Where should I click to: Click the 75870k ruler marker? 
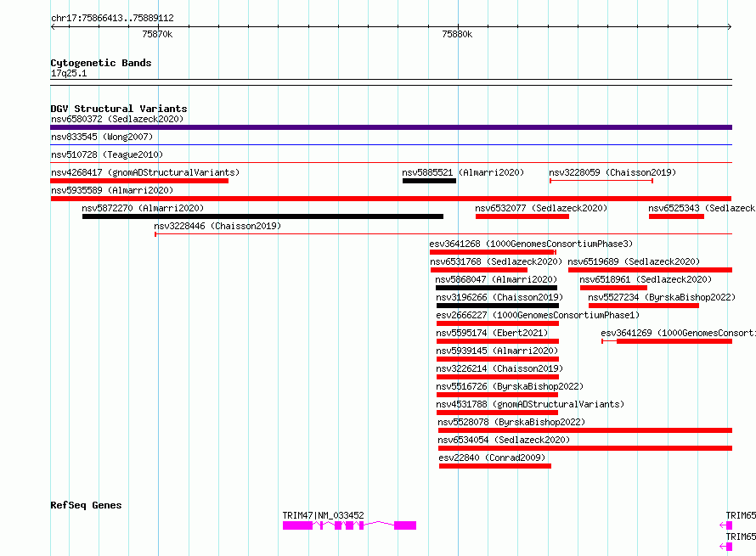157,34
